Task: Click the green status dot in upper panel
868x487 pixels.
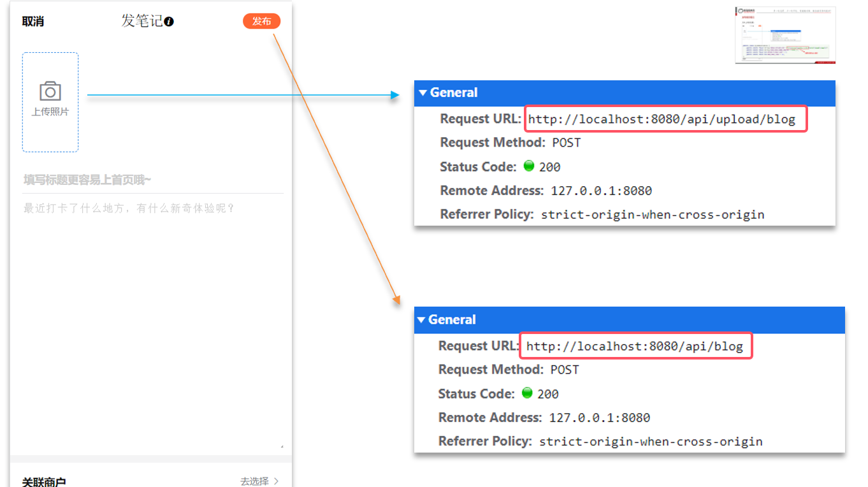Action: 528,166
